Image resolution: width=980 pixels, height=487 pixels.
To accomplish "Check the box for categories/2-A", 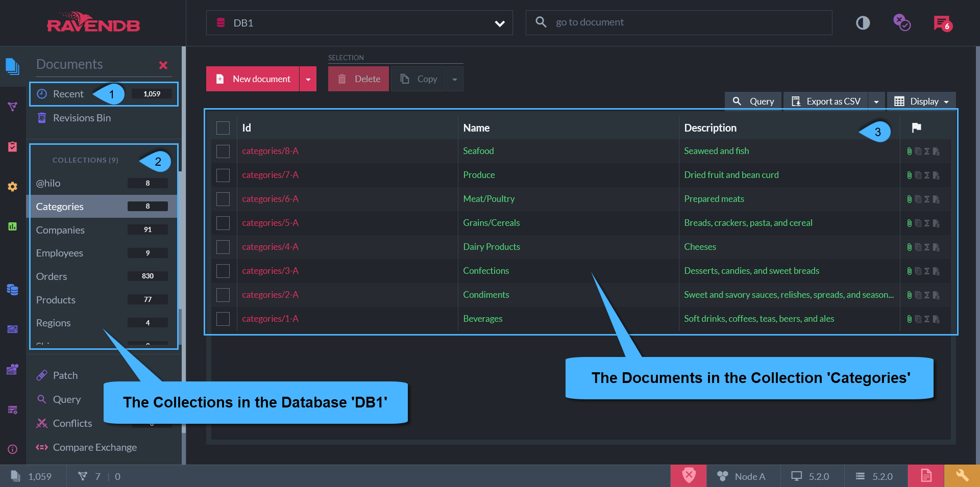I will [x=223, y=295].
